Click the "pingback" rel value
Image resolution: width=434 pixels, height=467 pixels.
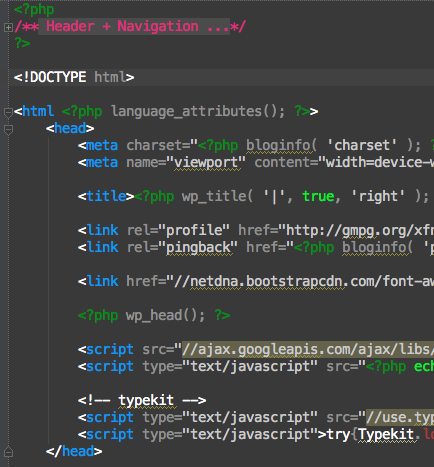point(202,247)
